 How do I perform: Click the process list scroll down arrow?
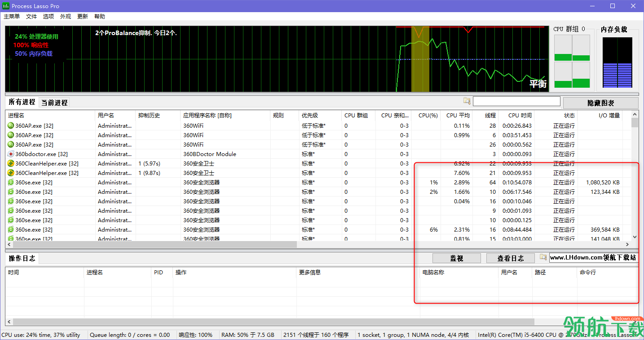point(635,237)
